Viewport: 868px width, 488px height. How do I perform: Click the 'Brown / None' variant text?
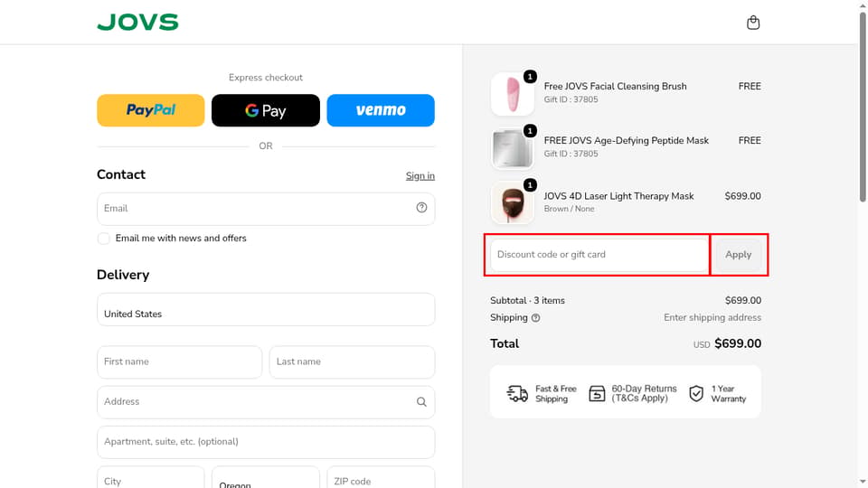tap(569, 209)
